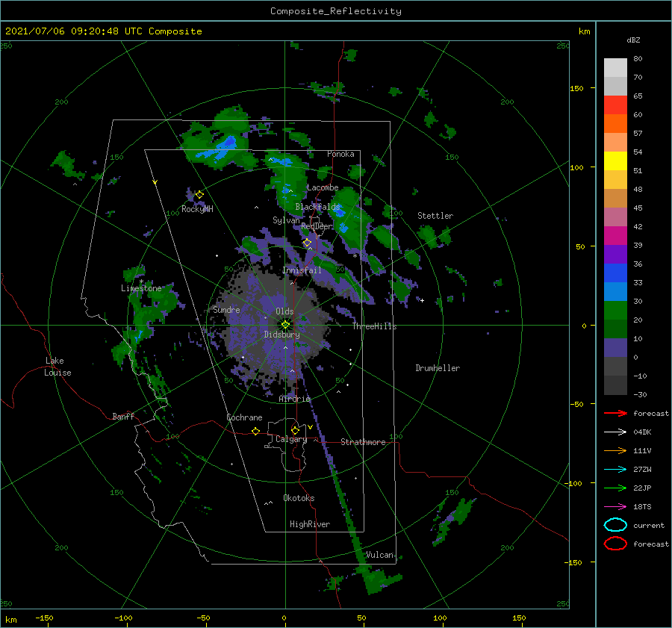Image resolution: width=672 pixels, height=628 pixels.
Task: Select the 80 dBZ light gray swatch
Action: coord(615,67)
